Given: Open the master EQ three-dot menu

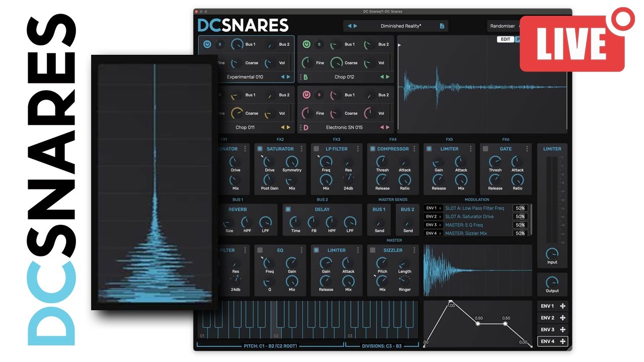Looking at the screenshot, I should 302,250.
